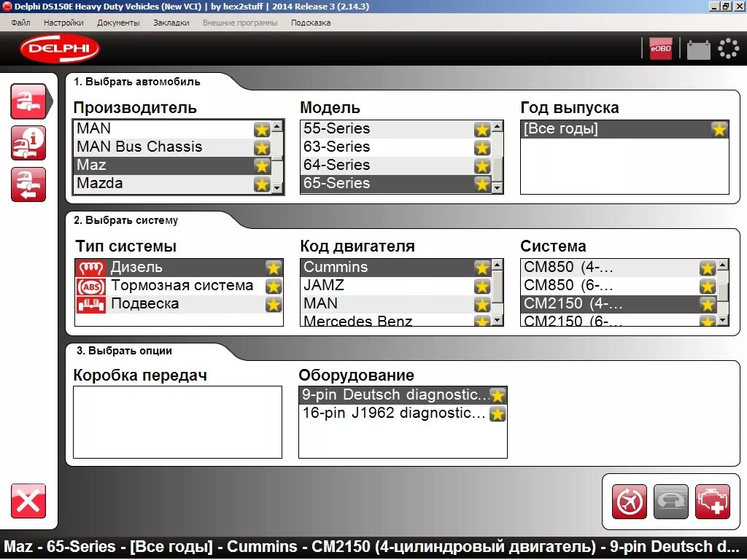Image resolution: width=747 pixels, height=560 pixels.
Task: Toggle favorite star for CM850 (4-...
Action: pos(708,268)
